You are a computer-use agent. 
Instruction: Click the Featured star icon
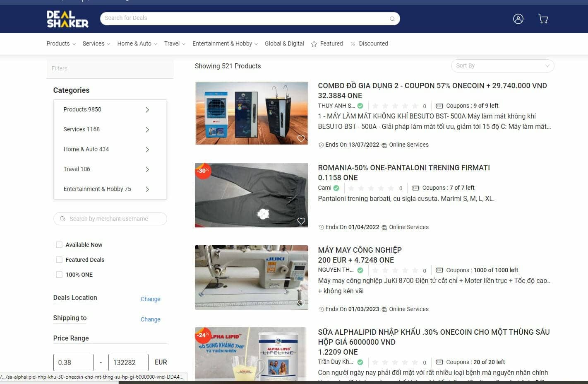(314, 44)
